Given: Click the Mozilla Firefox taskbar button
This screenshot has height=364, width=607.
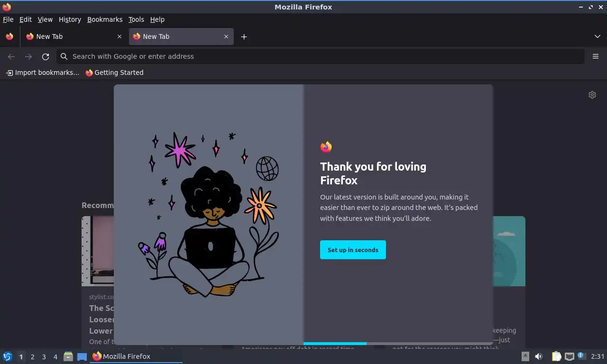Looking at the screenshot, I should click(137, 356).
